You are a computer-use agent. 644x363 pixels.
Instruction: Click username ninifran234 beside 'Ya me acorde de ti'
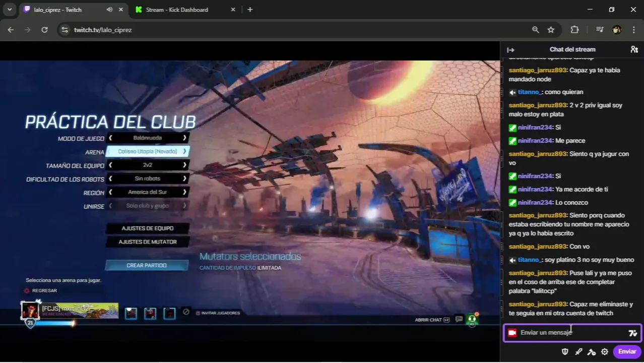pyautogui.click(x=535, y=189)
